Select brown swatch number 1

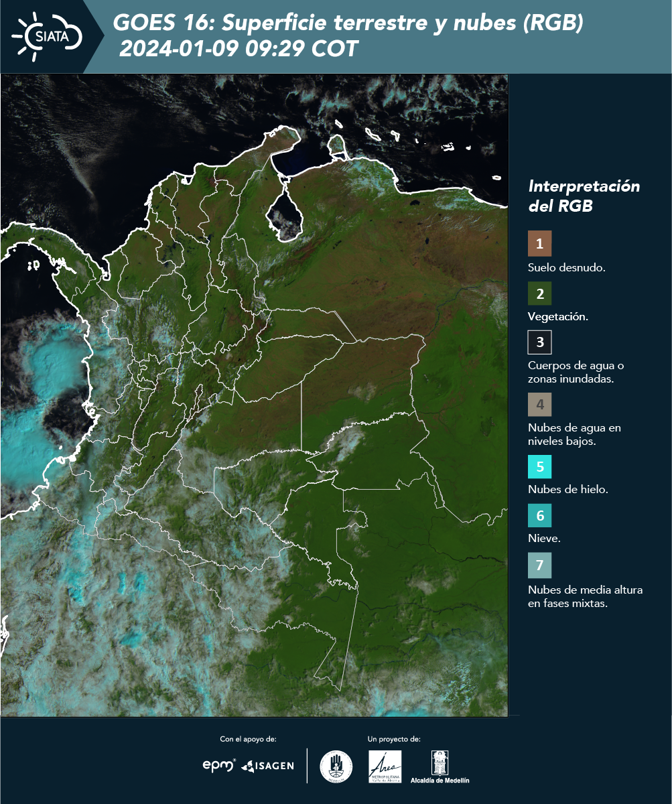539,244
